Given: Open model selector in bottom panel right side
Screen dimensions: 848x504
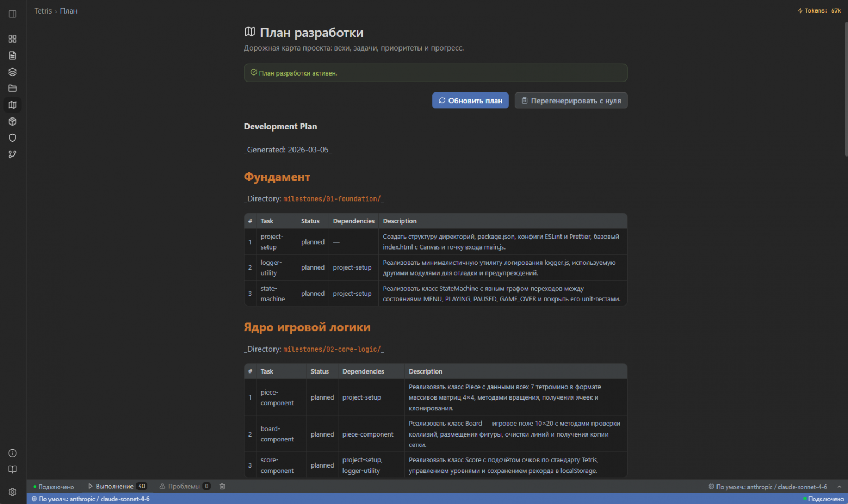Looking at the screenshot, I should point(768,487).
